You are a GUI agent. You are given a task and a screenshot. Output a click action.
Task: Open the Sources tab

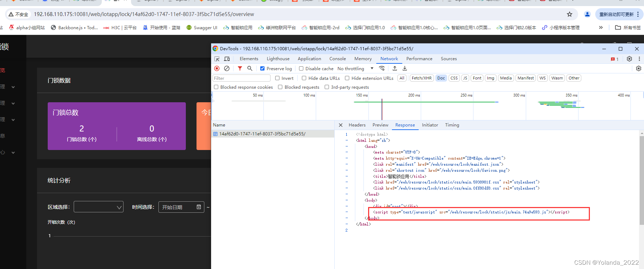tap(449, 59)
